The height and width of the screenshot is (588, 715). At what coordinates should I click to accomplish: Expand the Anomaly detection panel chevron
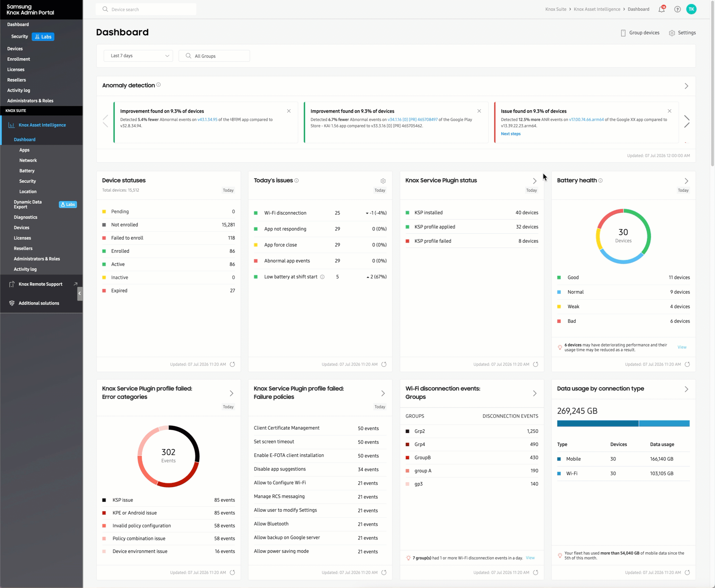pos(686,86)
